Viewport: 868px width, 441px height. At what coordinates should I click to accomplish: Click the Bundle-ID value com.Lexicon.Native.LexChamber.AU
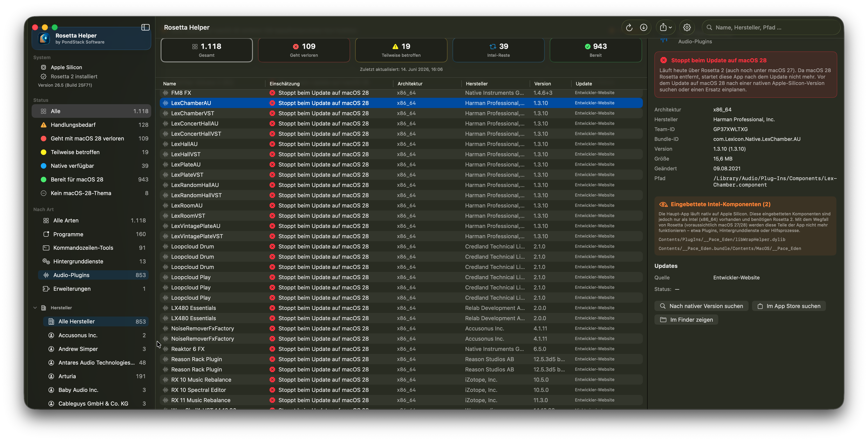tap(757, 139)
